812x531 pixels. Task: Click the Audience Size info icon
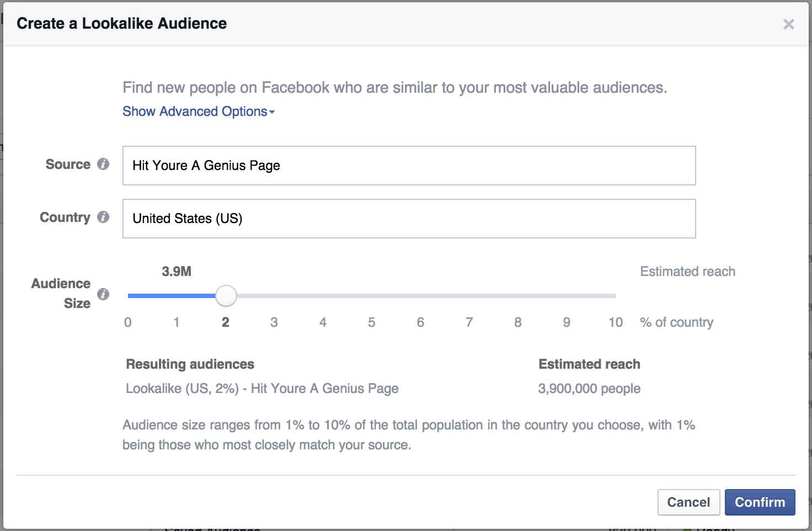103,294
